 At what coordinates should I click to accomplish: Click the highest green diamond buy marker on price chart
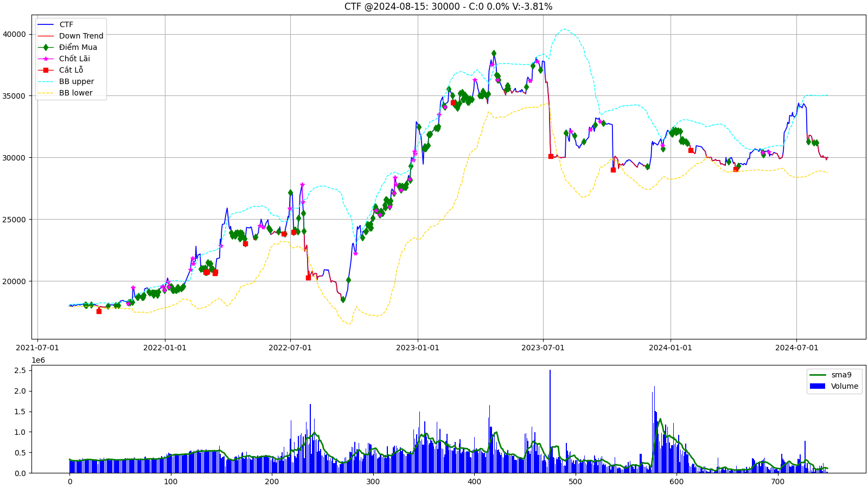[x=494, y=53]
